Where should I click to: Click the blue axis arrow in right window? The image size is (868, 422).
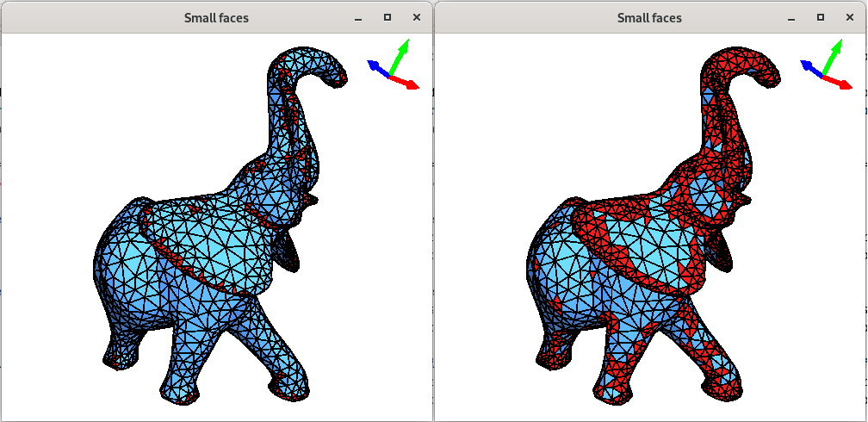[809, 68]
